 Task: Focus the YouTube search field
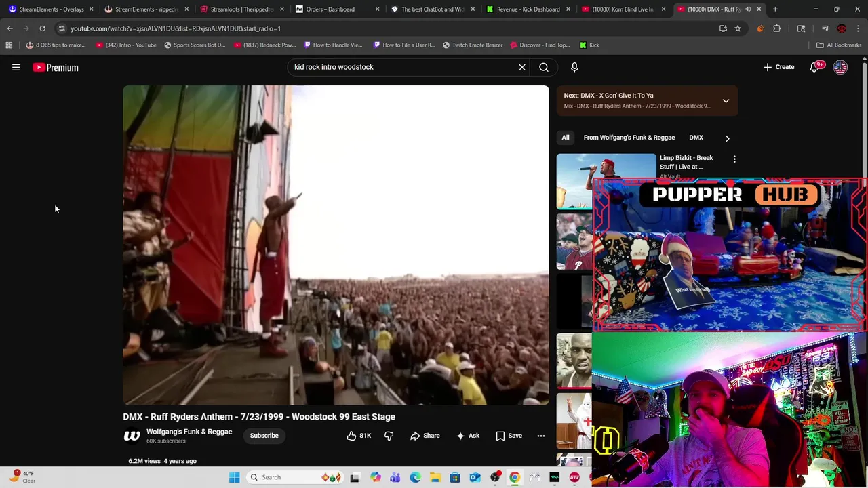pos(402,67)
